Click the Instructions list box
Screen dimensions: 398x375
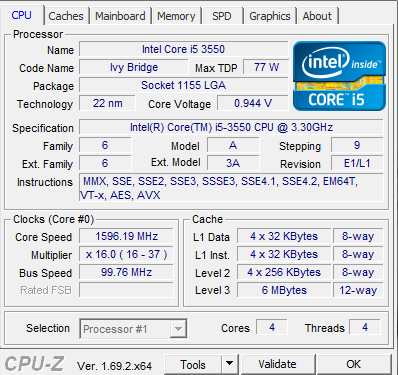click(x=231, y=188)
